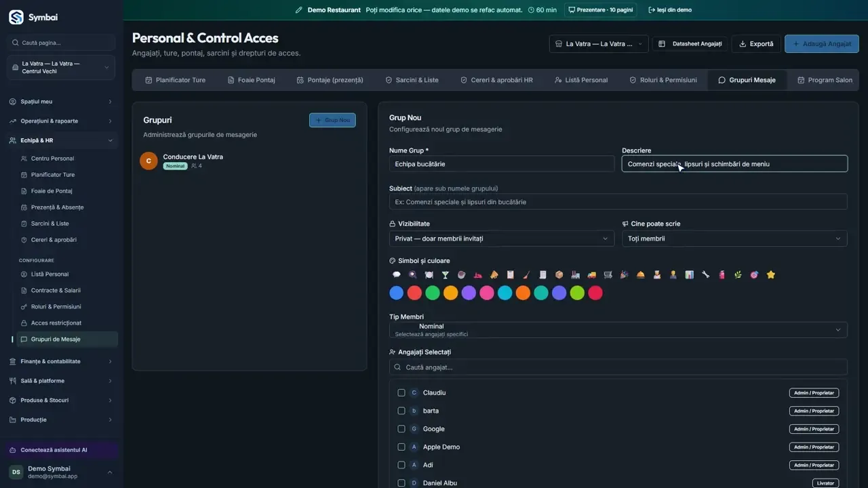Tick the checkbox next to Claudiu
Screen dimensions: 868x488
401,392
